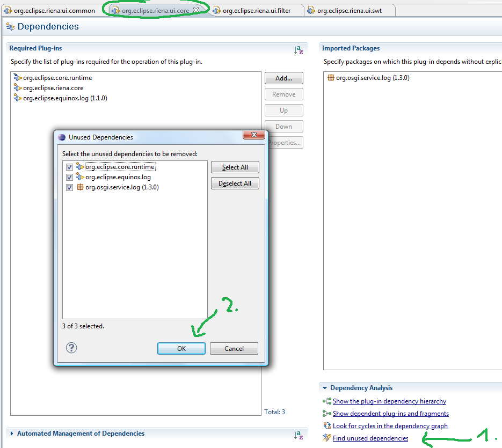Click the dependent plug-ins and fragments icon
The image size is (502, 448).
click(327, 414)
